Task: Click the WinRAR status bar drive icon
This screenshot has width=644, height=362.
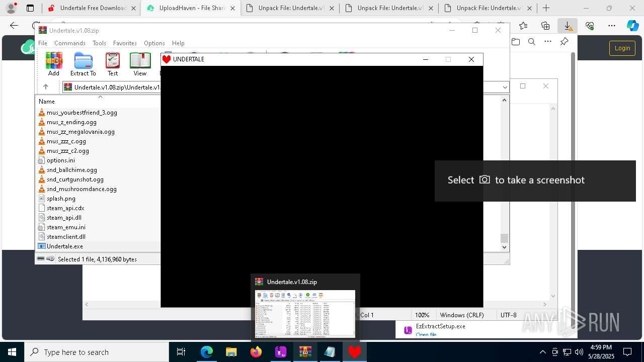Action: click(x=41, y=259)
